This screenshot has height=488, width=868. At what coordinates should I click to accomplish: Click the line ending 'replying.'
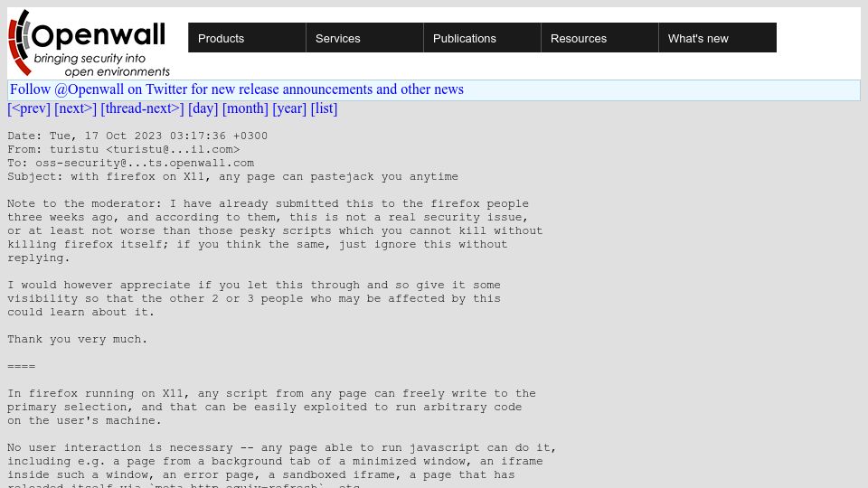(x=39, y=258)
